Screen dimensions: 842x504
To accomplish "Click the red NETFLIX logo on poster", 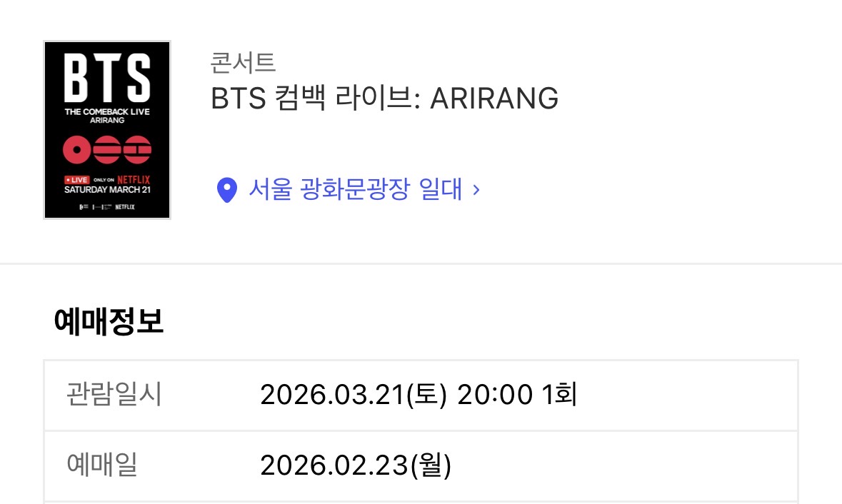I will 134,180.
